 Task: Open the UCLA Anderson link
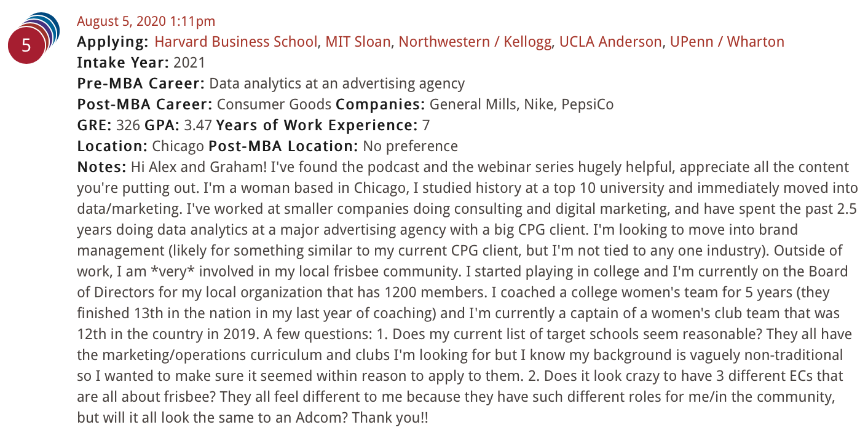610,42
